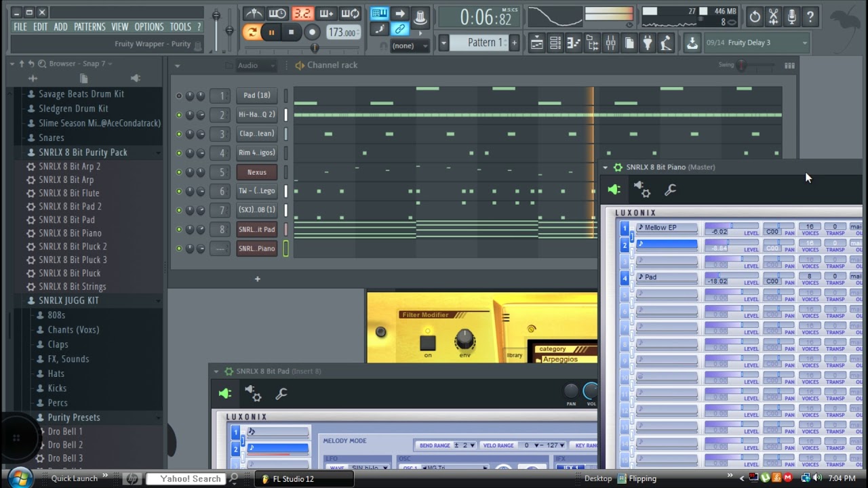The height and width of the screenshot is (488, 868).
Task: Mute the Nexus channel via green LED
Action: [179, 172]
